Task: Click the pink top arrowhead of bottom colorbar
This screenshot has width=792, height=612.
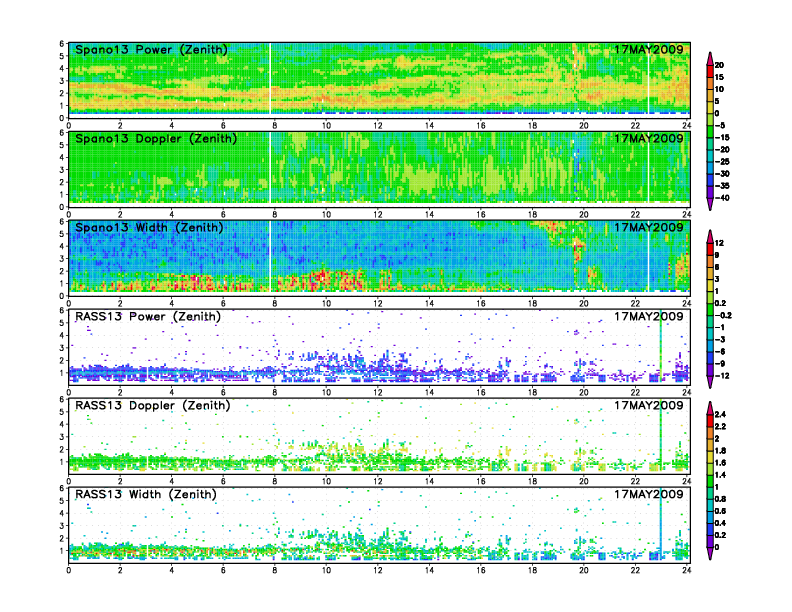Action: (710, 408)
